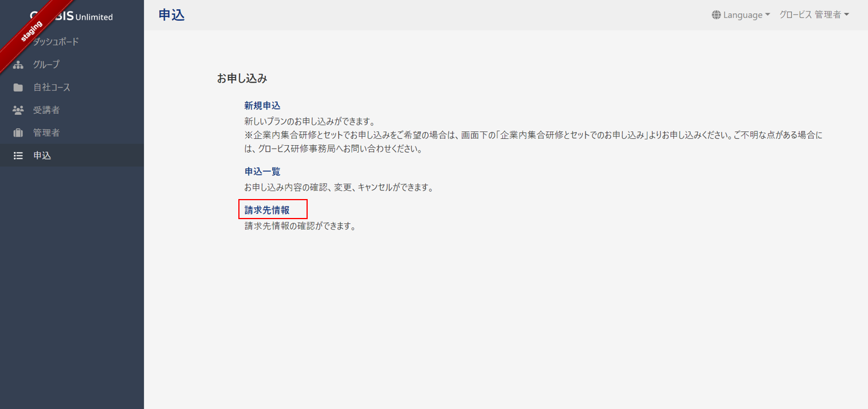Open the 申込一覧 link
This screenshot has width=868, height=409.
tap(262, 172)
